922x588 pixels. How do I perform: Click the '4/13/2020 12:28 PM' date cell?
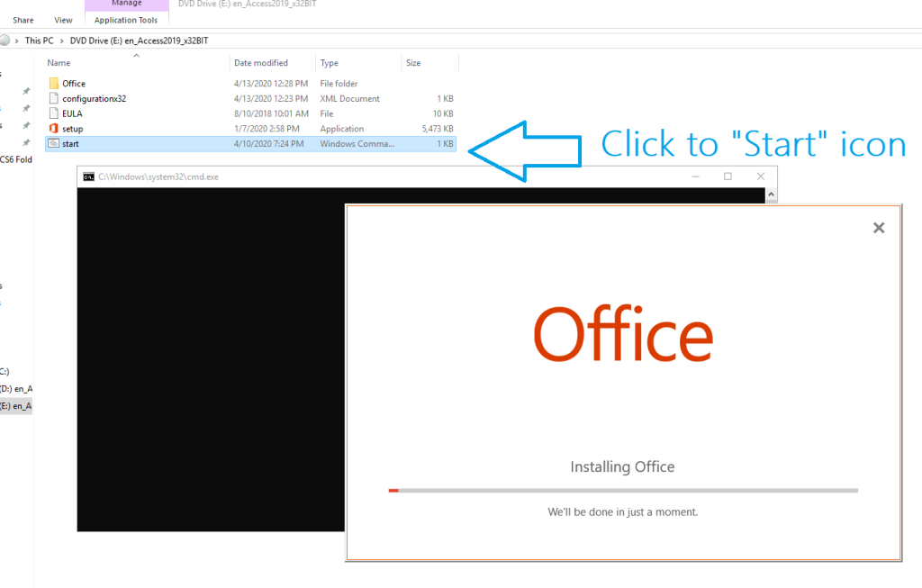pyautogui.click(x=271, y=84)
